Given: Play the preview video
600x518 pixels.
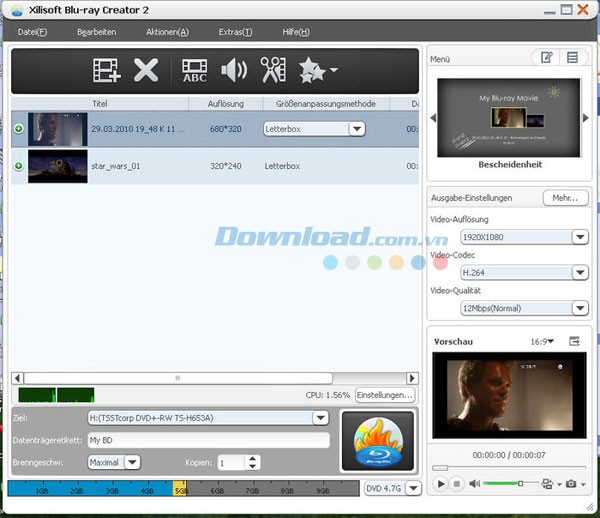Looking at the screenshot, I should click(x=440, y=484).
